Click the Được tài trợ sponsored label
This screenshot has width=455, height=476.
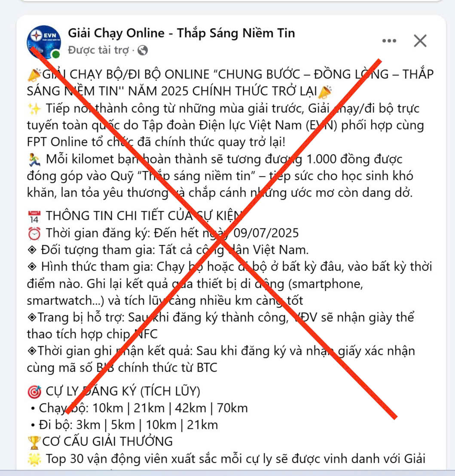pyautogui.click(x=98, y=50)
